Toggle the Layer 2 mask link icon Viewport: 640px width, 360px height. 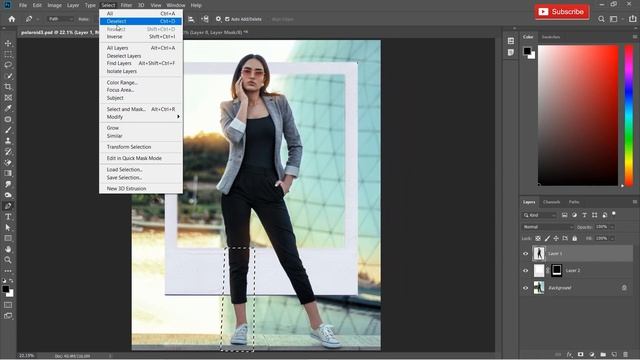pos(547,271)
